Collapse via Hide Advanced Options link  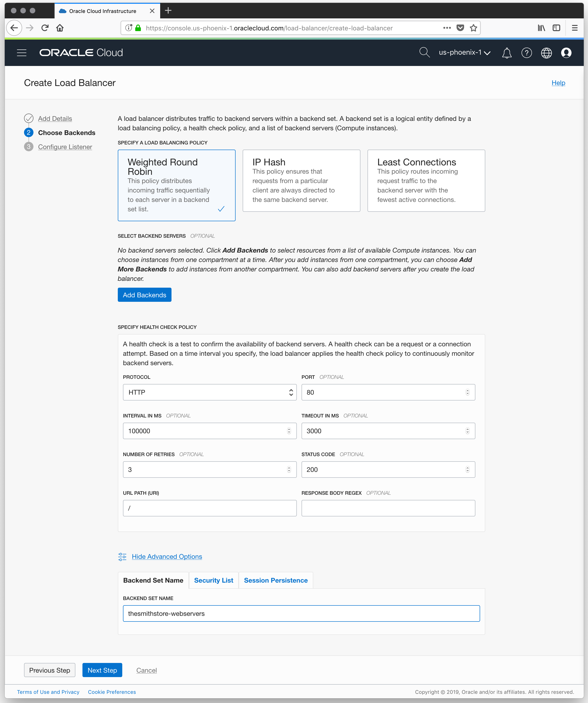[x=167, y=557]
